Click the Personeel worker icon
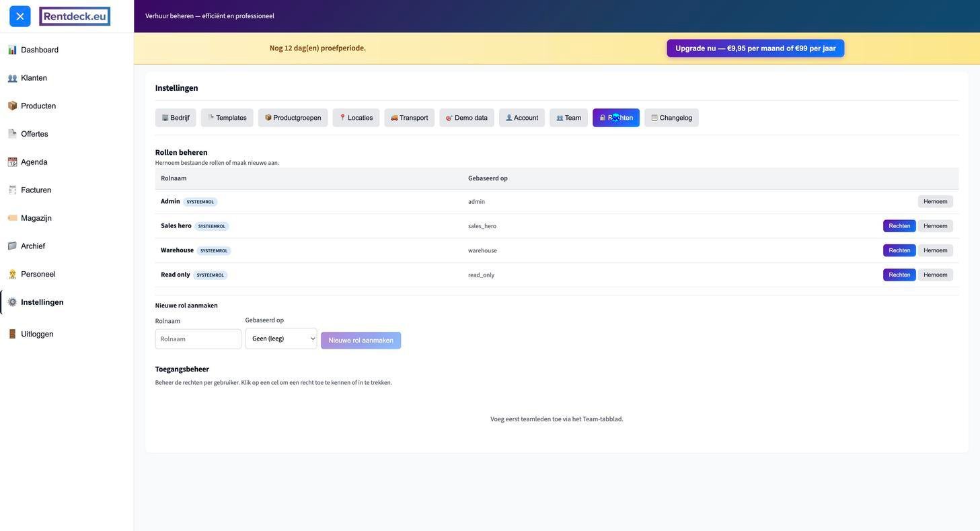The image size is (980, 531). pyautogui.click(x=12, y=275)
